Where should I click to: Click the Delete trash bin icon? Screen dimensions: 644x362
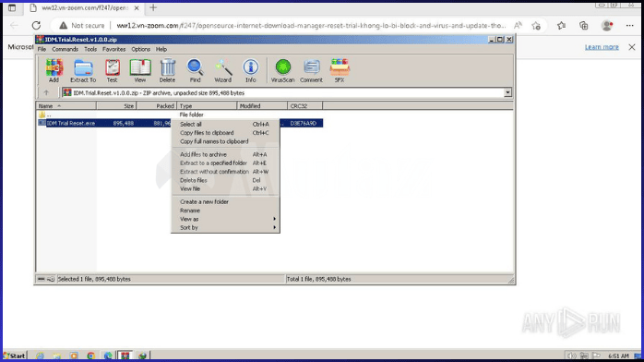[x=168, y=71]
